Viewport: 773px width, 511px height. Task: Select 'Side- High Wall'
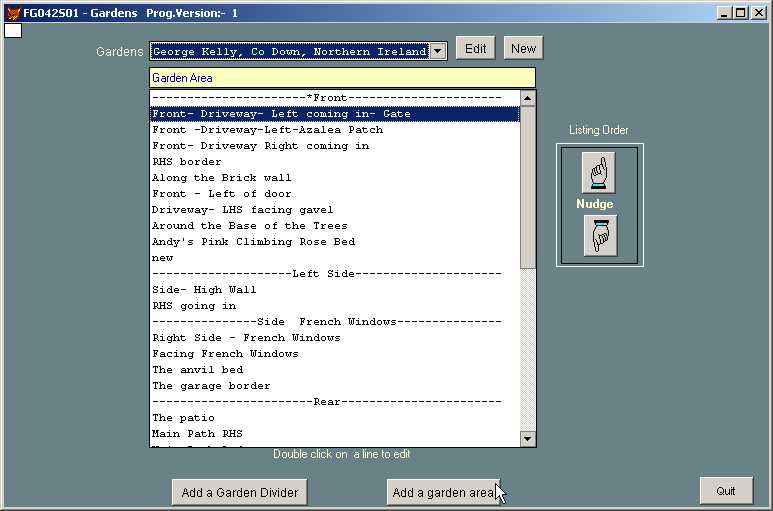click(x=335, y=290)
